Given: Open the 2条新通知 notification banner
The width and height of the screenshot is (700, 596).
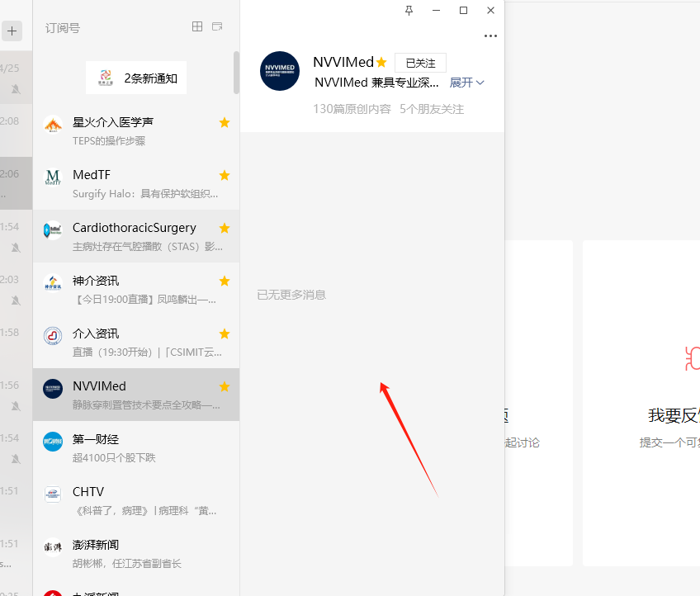Looking at the screenshot, I should tap(136, 78).
